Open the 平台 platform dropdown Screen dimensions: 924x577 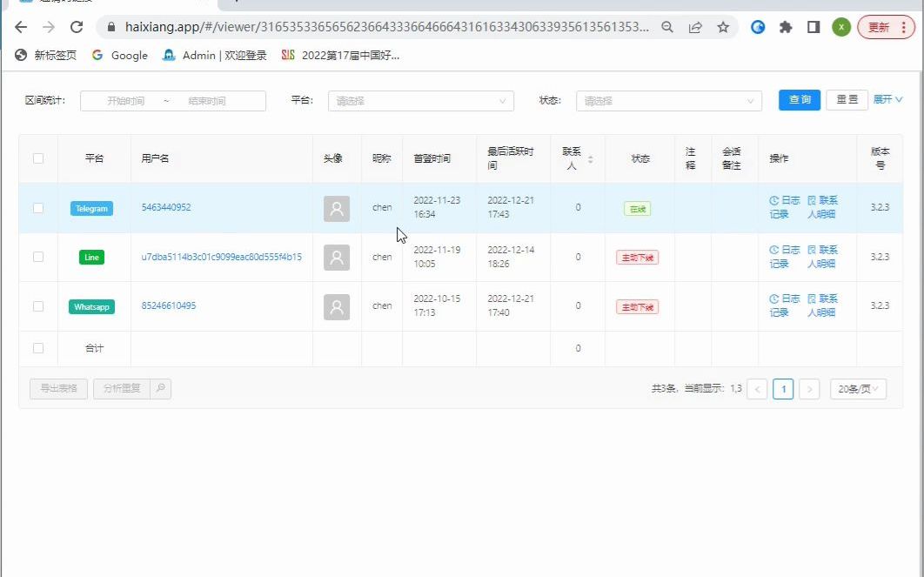tap(420, 100)
